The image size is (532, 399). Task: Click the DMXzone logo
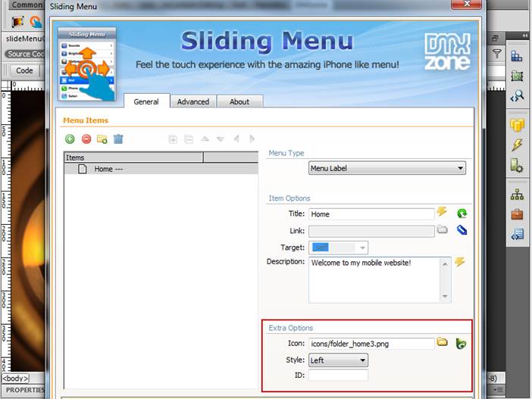pos(448,51)
